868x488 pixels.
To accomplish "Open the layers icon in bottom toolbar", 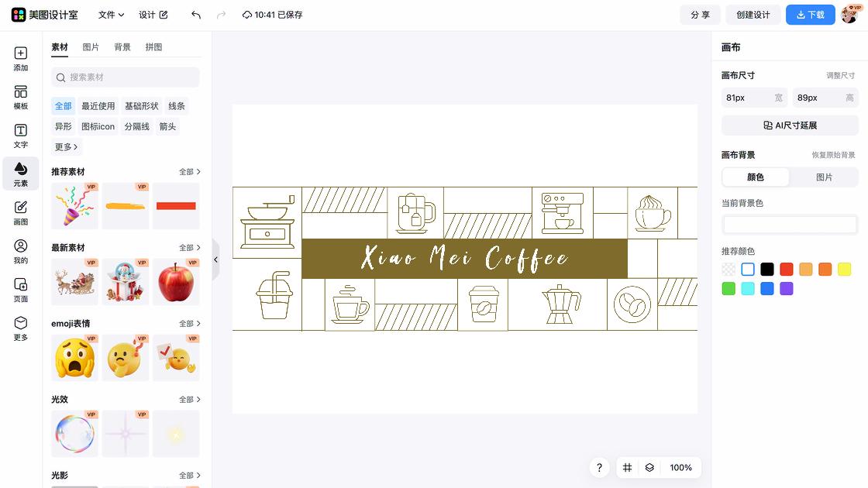I will 649,468.
